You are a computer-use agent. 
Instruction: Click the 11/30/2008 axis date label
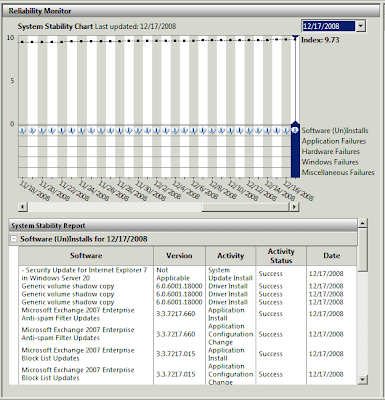tap(150, 191)
